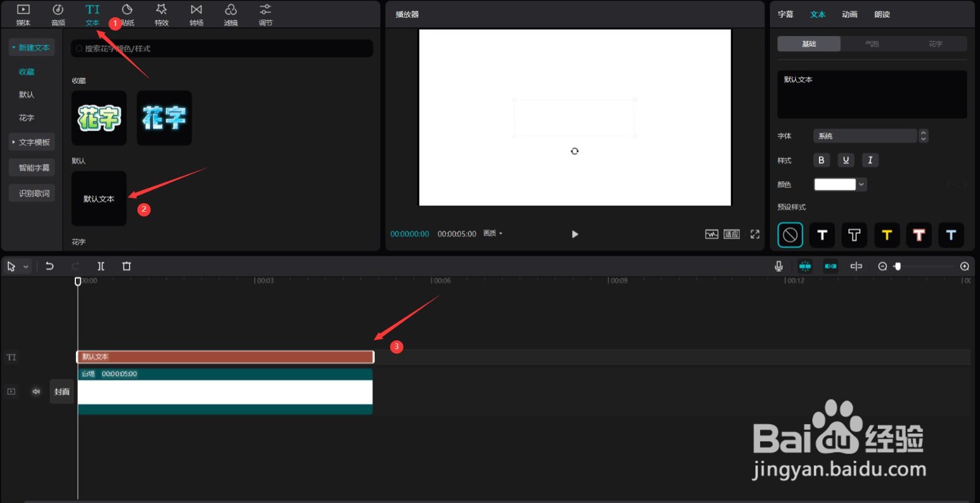
Task: Open 识别歌词 lyrics recognition
Action: [x=32, y=193]
